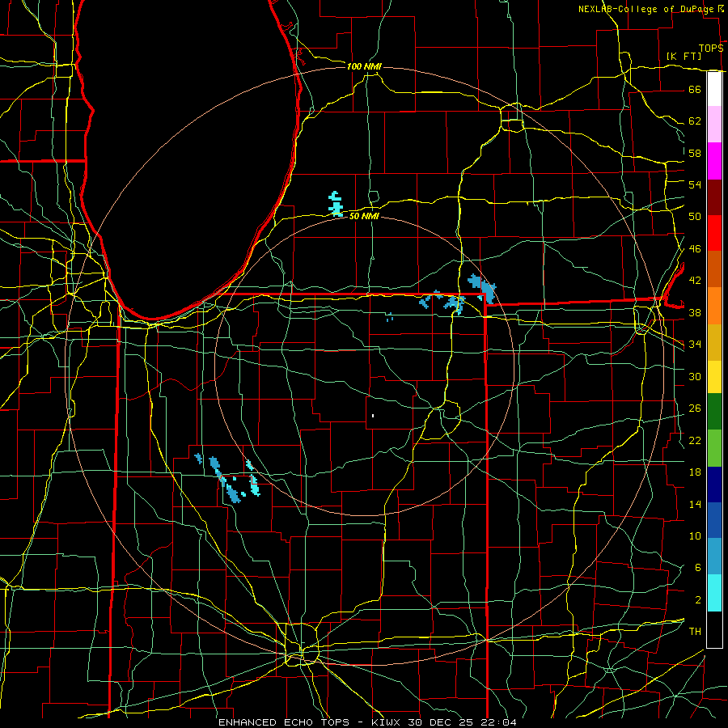
Task: Click the "22:04" timestamp in the caption
Action: point(498,722)
